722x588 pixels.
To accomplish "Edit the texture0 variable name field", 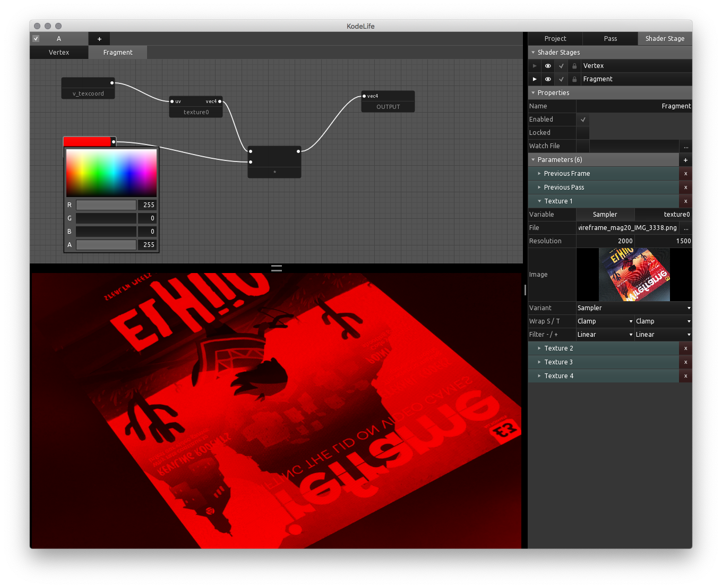I will [664, 215].
